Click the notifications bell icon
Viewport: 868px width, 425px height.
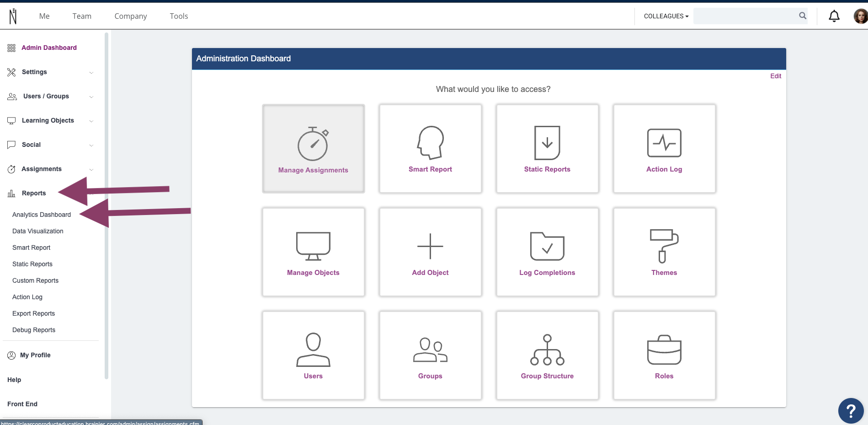[x=834, y=16]
